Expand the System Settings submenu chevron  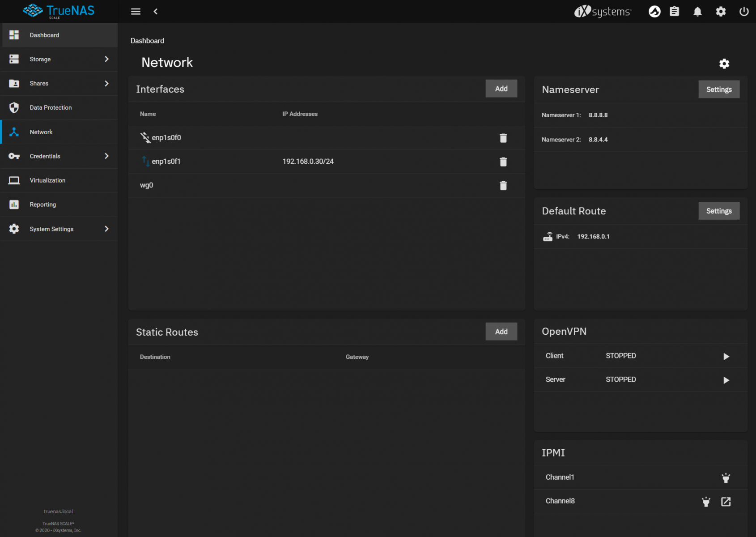click(106, 229)
